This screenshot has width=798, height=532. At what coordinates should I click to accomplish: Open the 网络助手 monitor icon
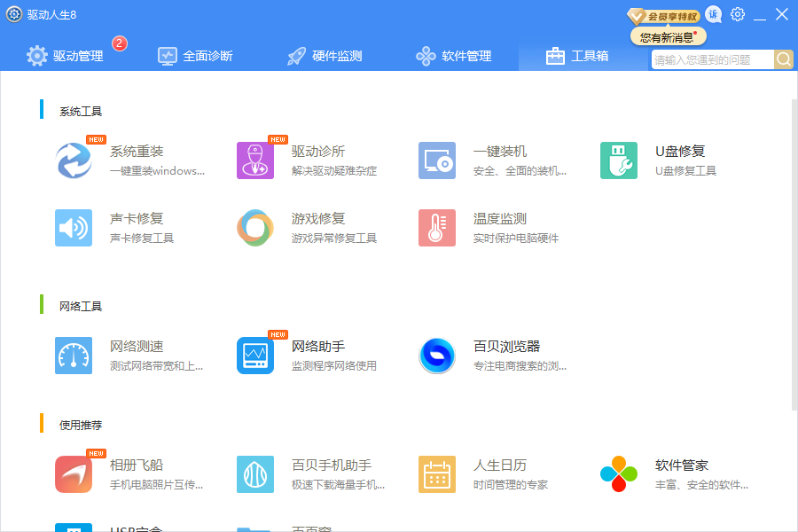255,356
